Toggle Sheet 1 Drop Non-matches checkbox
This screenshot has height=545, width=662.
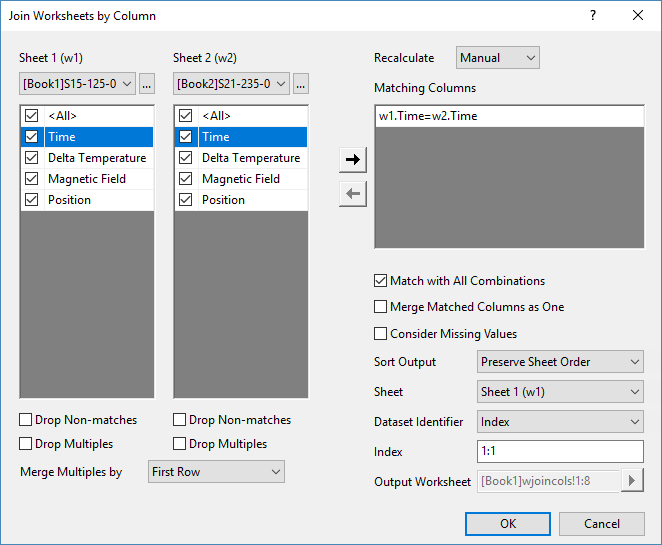(27, 420)
